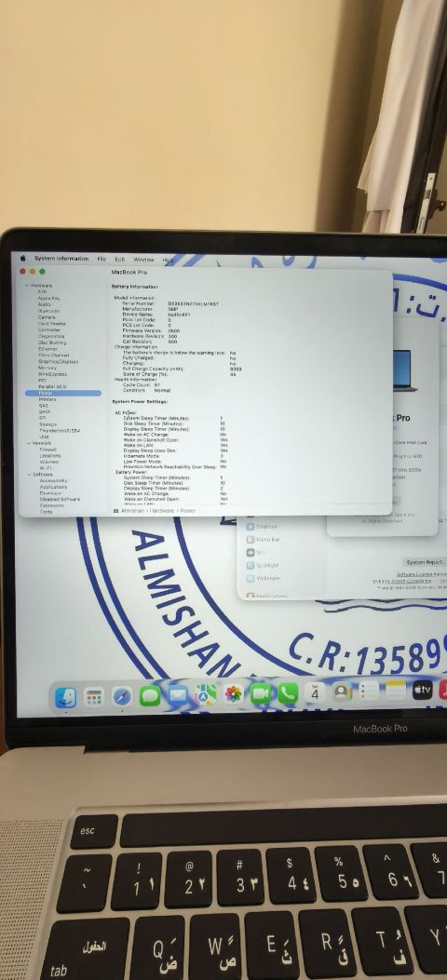
Task: Select PCI in the sidebar
Action: [x=42, y=380]
